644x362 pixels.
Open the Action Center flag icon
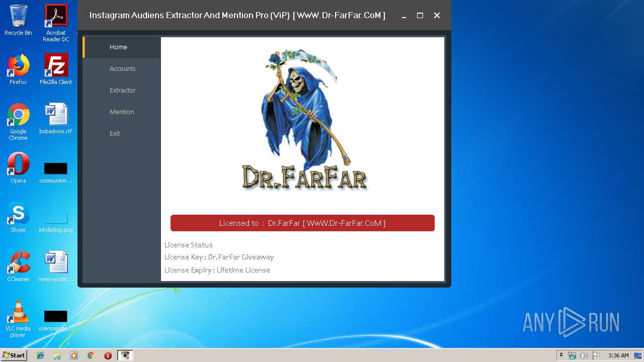[596, 355]
